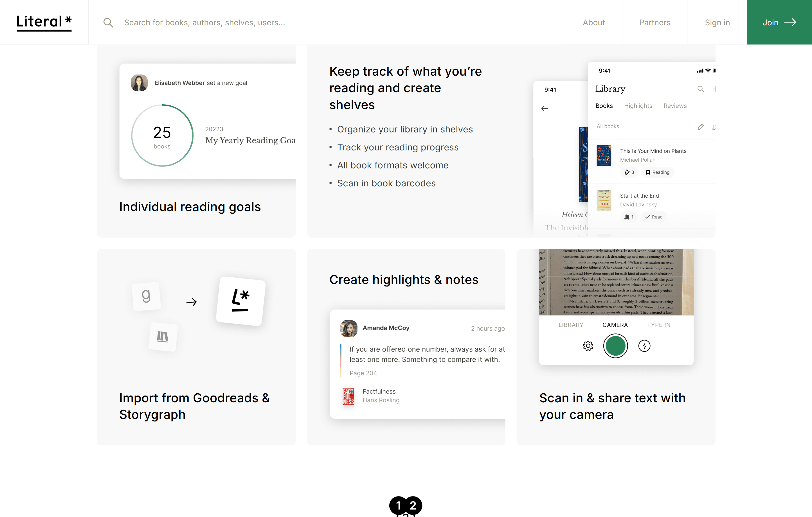Switch to the Reviews tab
Image resolution: width=812 pixels, height=517 pixels.
pyautogui.click(x=675, y=106)
